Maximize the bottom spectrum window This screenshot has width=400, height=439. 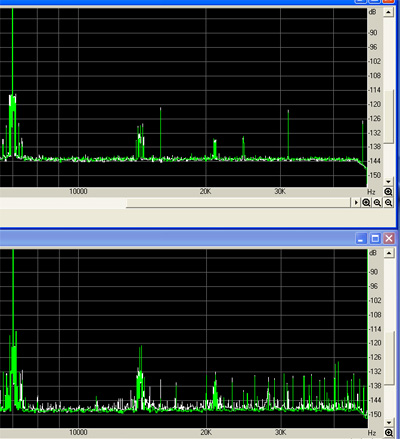(x=375, y=238)
